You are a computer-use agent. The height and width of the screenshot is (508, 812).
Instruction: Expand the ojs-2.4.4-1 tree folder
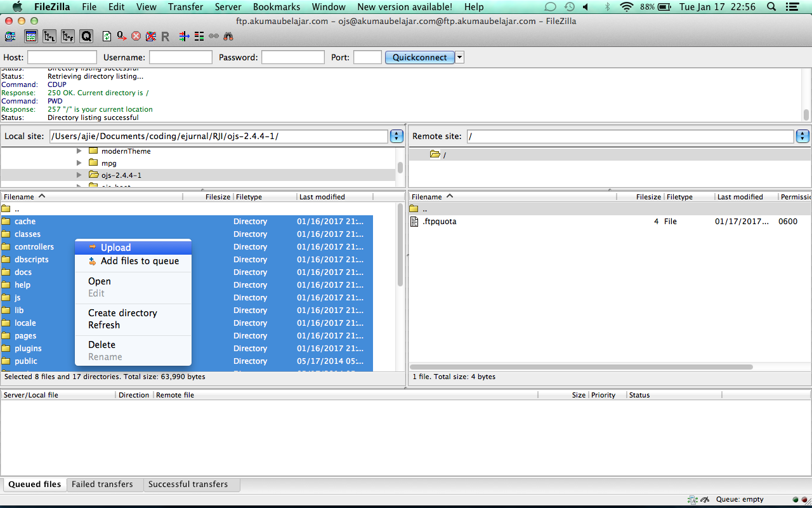(x=79, y=175)
